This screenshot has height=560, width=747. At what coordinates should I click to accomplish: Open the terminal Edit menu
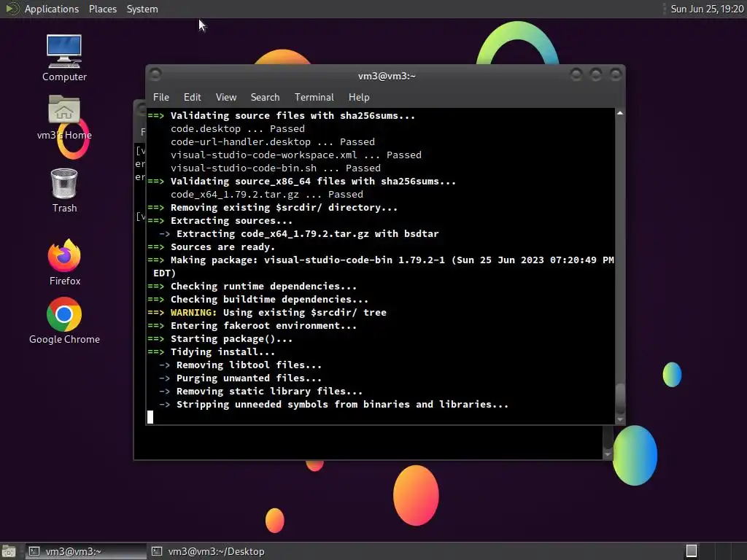point(192,97)
